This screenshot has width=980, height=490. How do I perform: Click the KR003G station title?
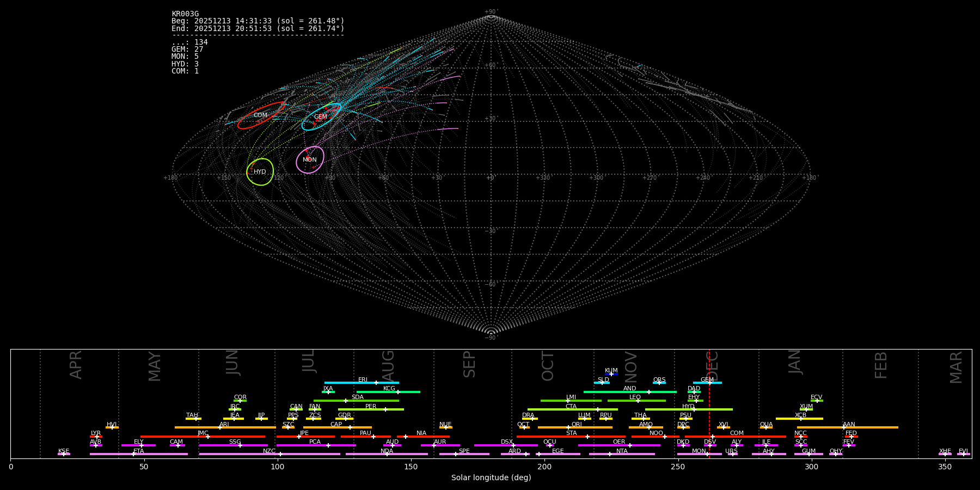coord(185,14)
